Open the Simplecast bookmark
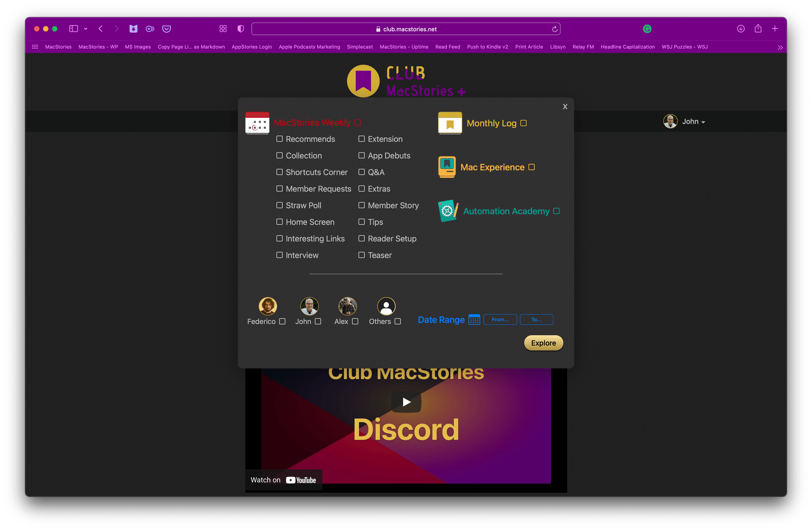The width and height of the screenshot is (812, 530). tap(360, 47)
